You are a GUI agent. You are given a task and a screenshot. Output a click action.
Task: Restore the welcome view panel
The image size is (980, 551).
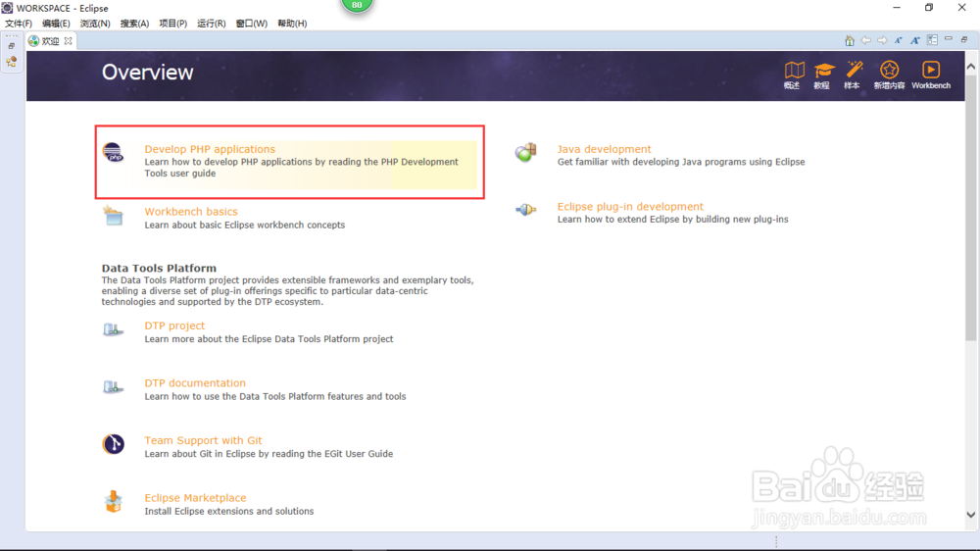(964, 39)
